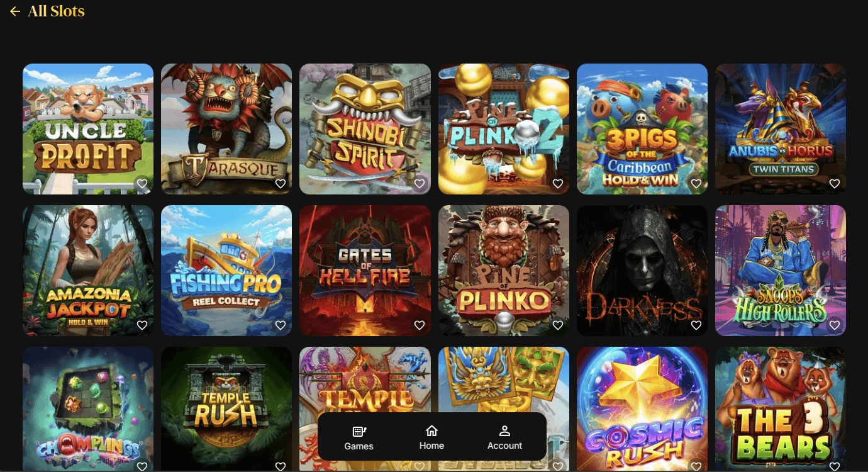Image resolution: width=868 pixels, height=472 pixels.
Task: Favorite Anubis vs Horus Twin Titans
Action: (x=835, y=184)
